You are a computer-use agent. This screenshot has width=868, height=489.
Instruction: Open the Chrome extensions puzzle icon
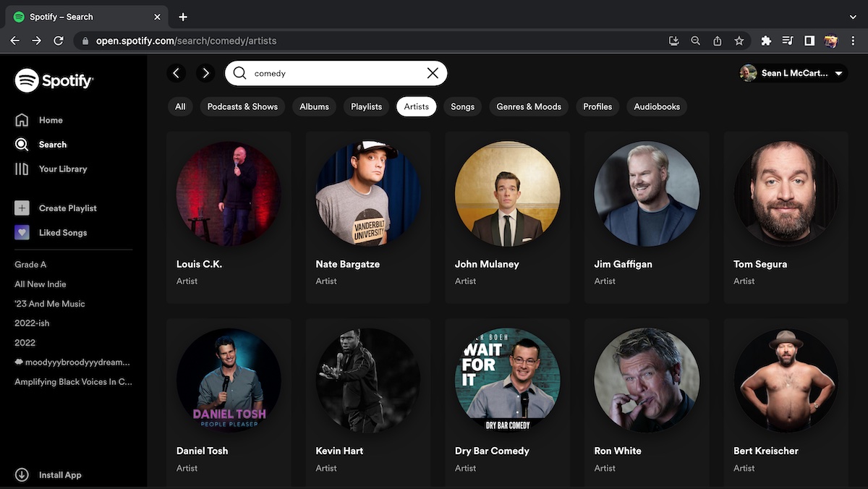(766, 41)
